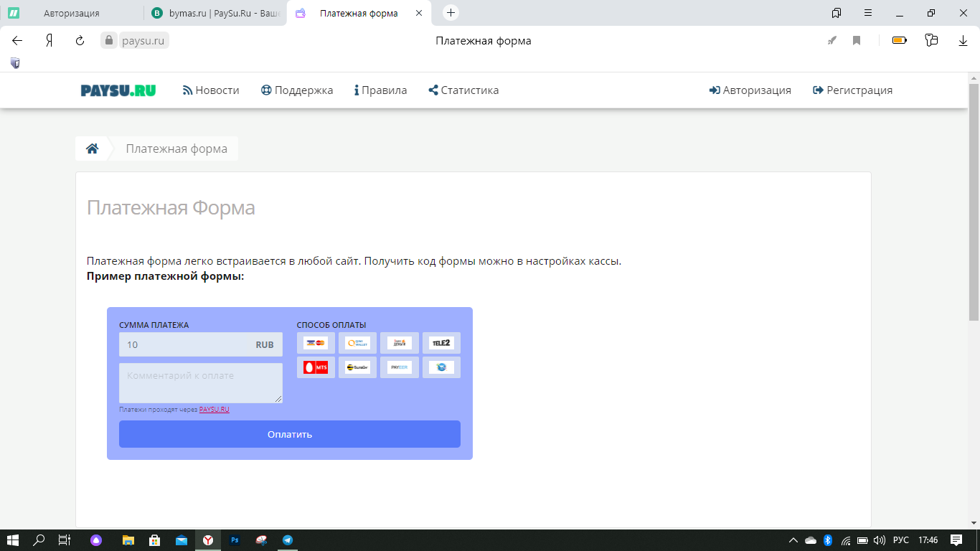Select Visa/Mastercard payment method
This screenshot has width=980, height=551.
(316, 344)
